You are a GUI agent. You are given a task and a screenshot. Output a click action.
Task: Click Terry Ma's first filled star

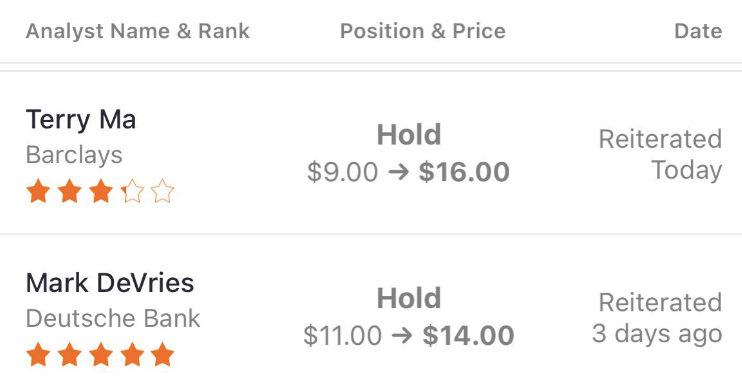click(38, 191)
